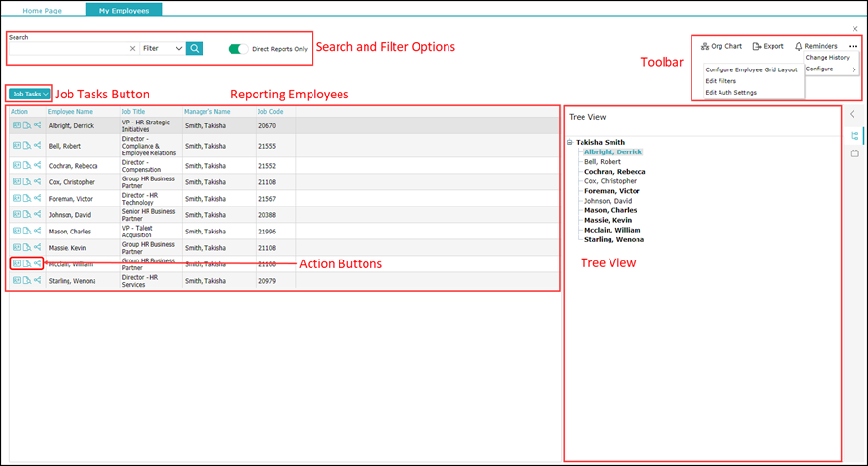Collapse the Takisha Smith tree node
Viewport: 868px width, 466px height.
click(570, 142)
